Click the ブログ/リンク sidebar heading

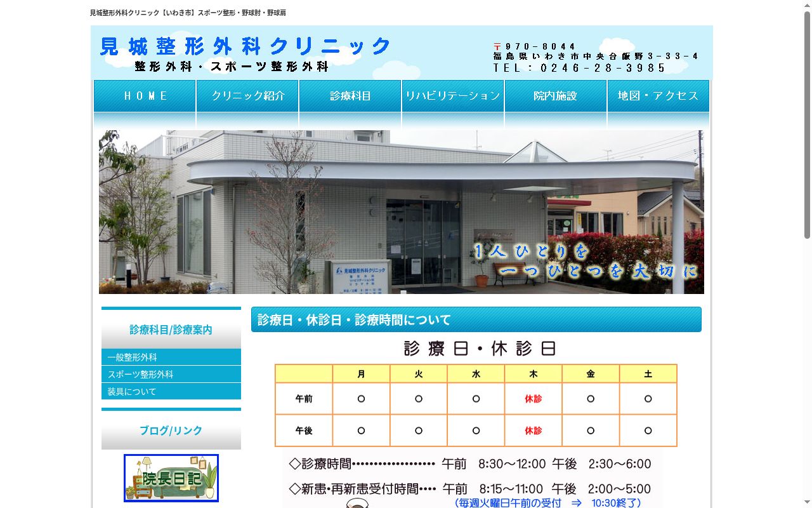[x=171, y=430]
